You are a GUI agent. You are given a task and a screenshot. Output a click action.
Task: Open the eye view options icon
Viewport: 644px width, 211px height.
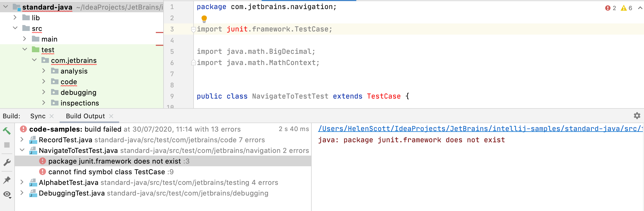[7, 194]
